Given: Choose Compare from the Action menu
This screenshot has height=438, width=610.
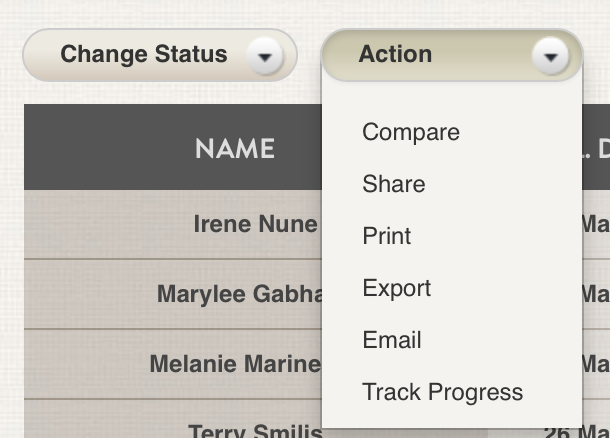Looking at the screenshot, I should (411, 132).
